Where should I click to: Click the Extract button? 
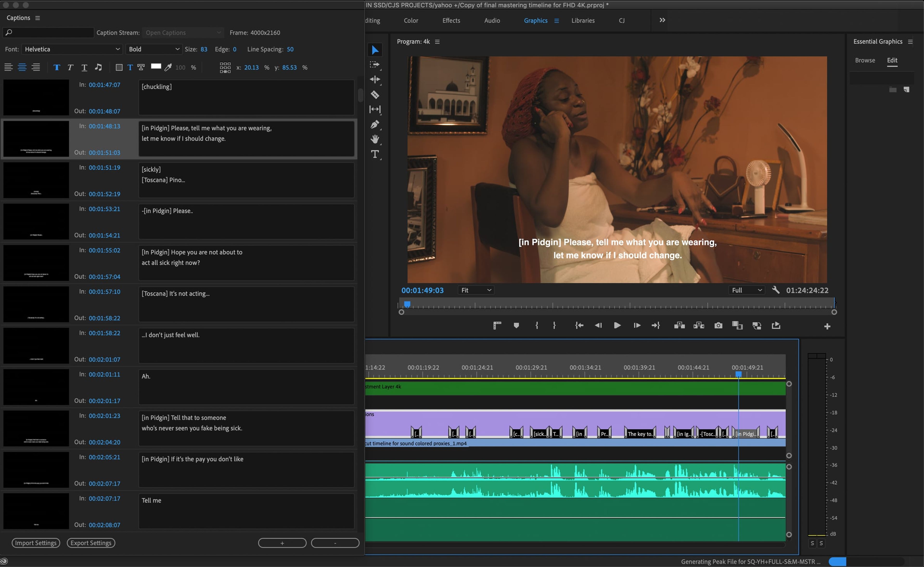(x=699, y=325)
